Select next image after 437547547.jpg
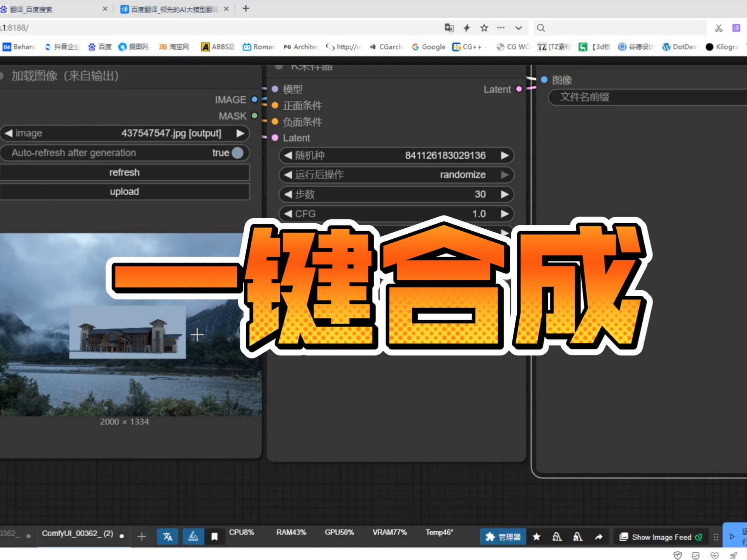 (x=240, y=133)
